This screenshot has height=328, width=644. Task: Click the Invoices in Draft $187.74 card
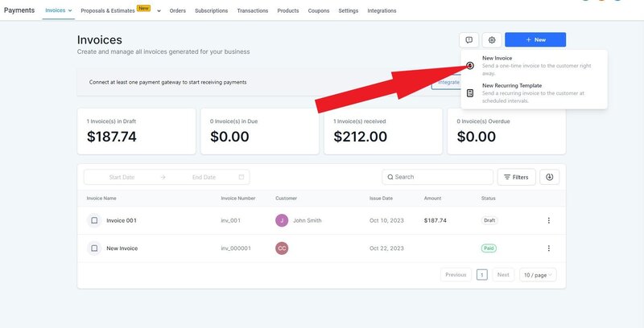point(136,132)
